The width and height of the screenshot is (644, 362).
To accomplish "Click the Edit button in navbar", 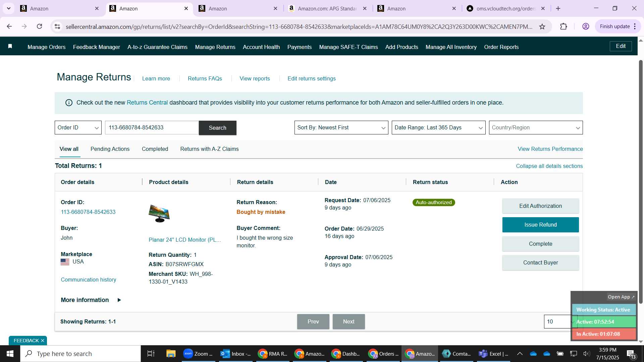I will pos(621,46).
